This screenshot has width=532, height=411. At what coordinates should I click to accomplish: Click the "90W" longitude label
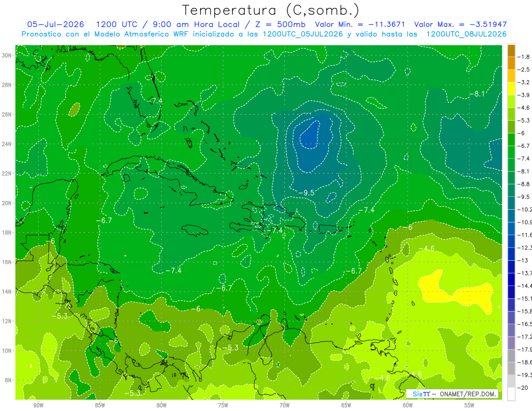(38, 405)
